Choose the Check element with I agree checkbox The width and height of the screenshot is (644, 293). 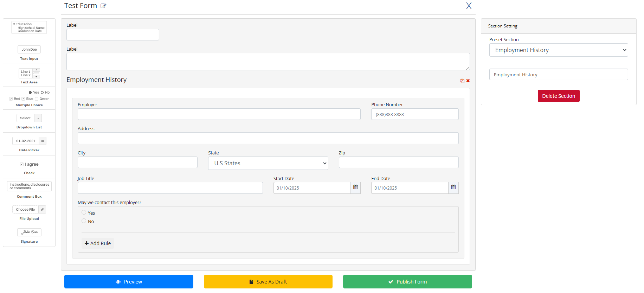(29, 167)
